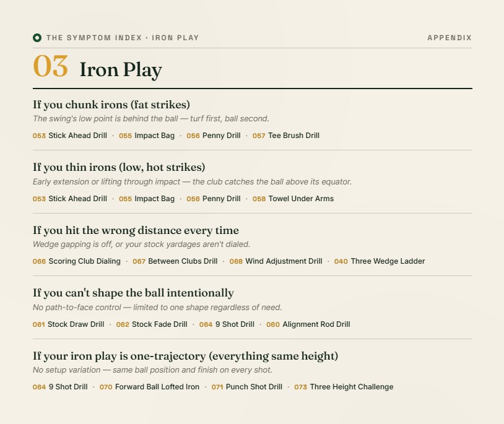This screenshot has width=504, height=424.
Task: Go to 070 Forward Ball Lofted Iron
Action: click(149, 387)
